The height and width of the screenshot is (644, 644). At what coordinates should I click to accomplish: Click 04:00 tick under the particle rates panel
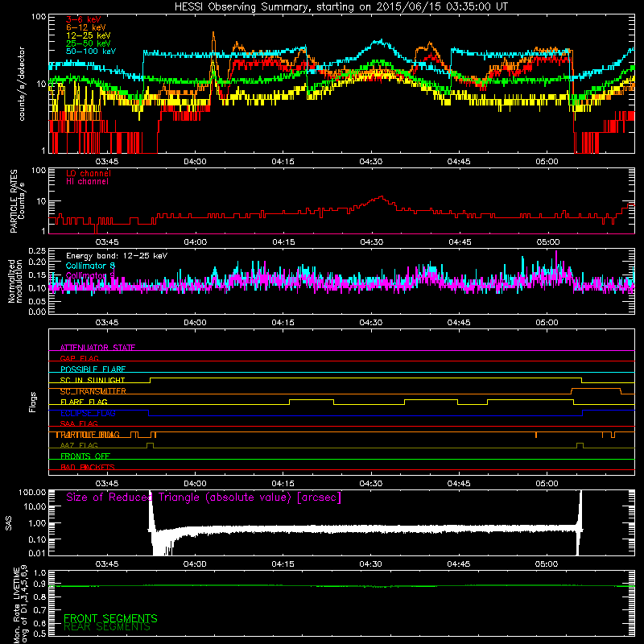[195, 242]
